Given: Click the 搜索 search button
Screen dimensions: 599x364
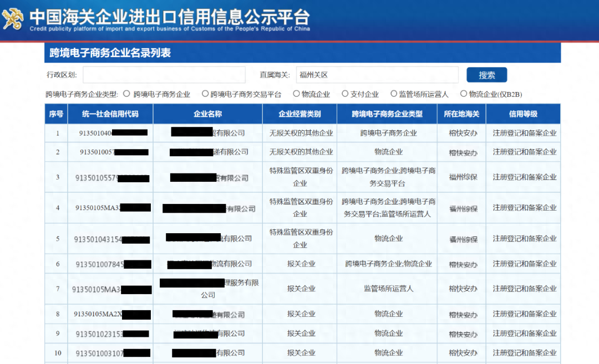Looking at the screenshot, I should point(487,75).
